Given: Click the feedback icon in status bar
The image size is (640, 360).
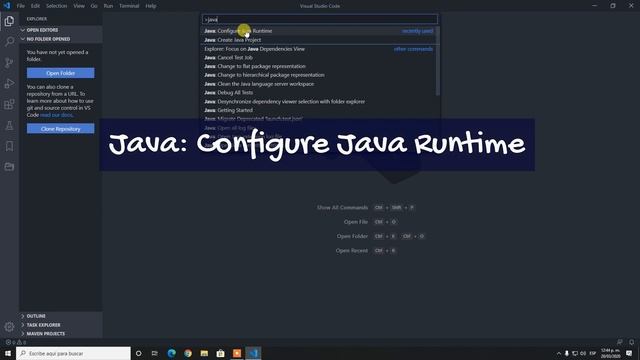Looking at the screenshot, I should pos(620,342).
